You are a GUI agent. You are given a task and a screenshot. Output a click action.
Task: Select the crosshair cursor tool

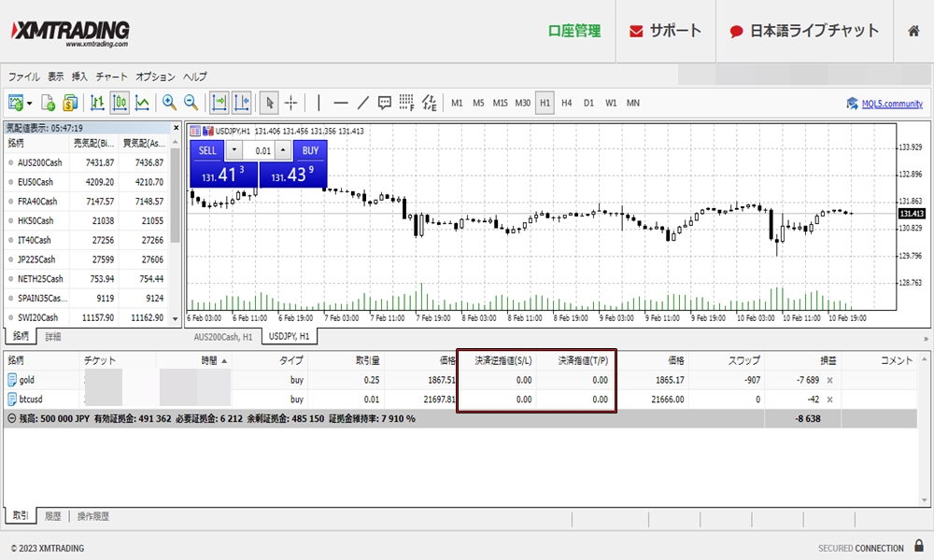point(291,103)
